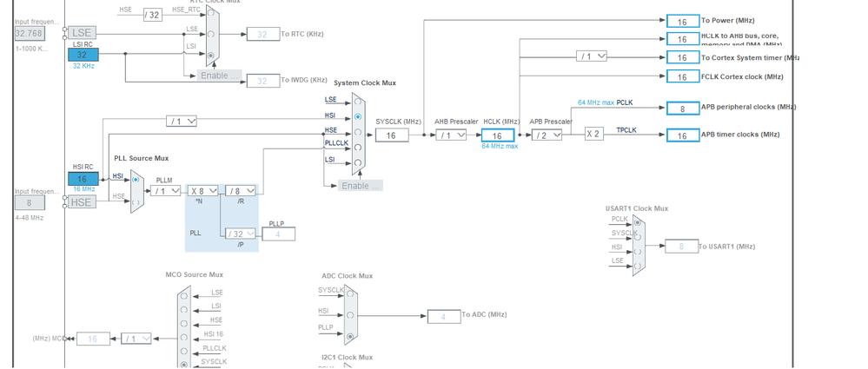Click the blue HSI RC 16 block
This screenshot has width=868, height=369.
coord(83,179)
